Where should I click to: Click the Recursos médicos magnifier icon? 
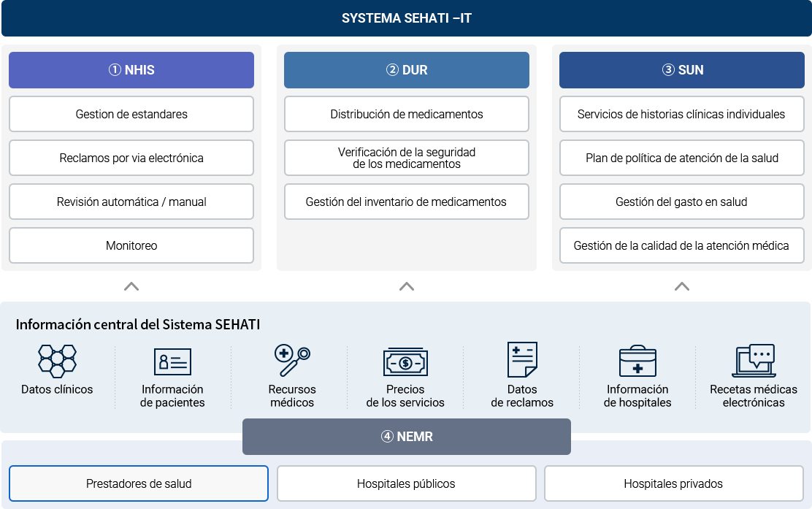pos(292,360)
